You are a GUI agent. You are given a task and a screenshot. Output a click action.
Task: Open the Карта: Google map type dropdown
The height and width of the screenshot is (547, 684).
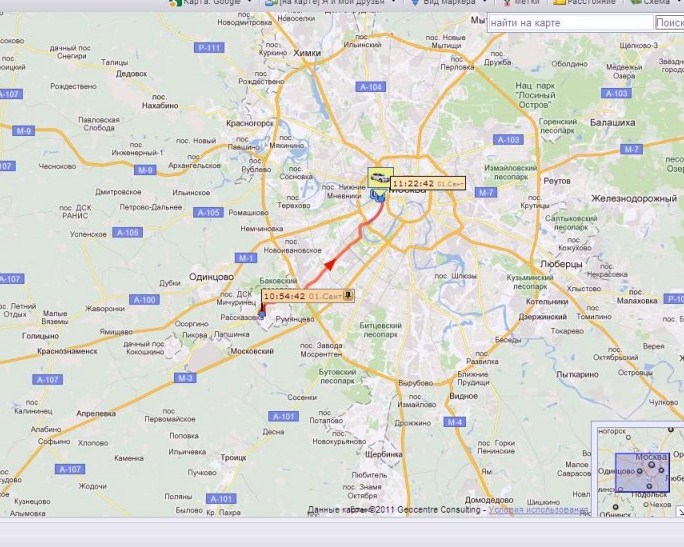(211, 3)
